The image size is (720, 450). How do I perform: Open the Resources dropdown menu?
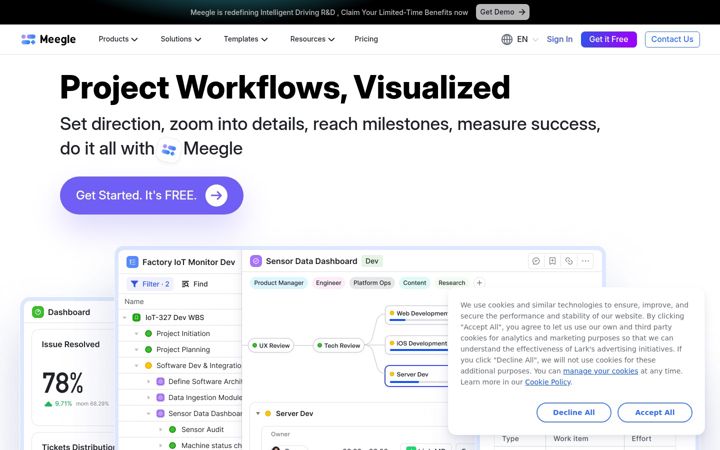pos(312,39)
